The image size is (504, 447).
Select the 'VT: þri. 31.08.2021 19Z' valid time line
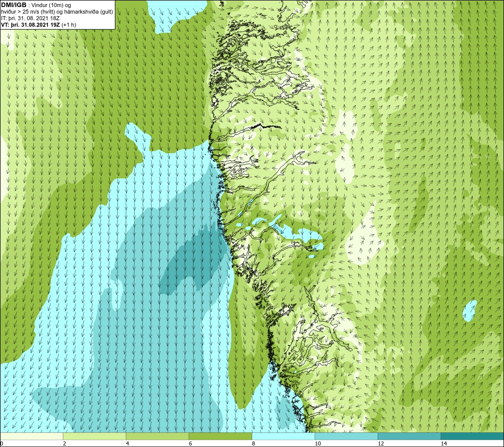(39, 25)
